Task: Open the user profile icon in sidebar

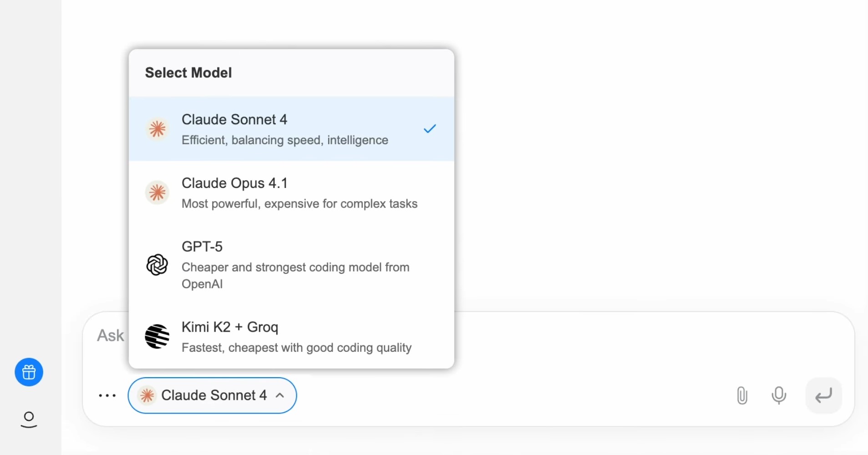Action: 29,420
